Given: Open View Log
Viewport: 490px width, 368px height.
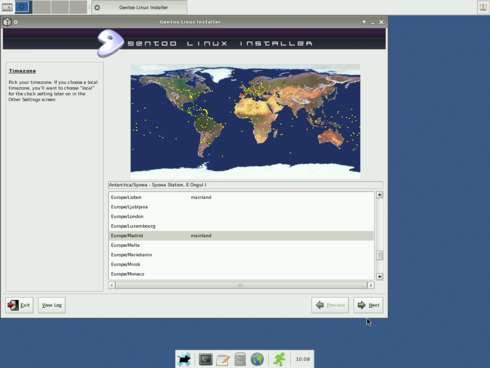Looking at the screenshot, I should tap(52, 305).
